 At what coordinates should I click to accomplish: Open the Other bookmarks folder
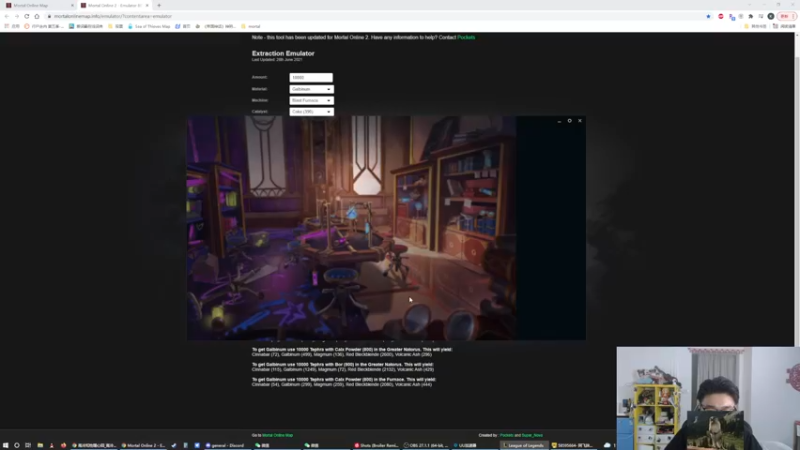pyautogui.click(x=755, y=26)
